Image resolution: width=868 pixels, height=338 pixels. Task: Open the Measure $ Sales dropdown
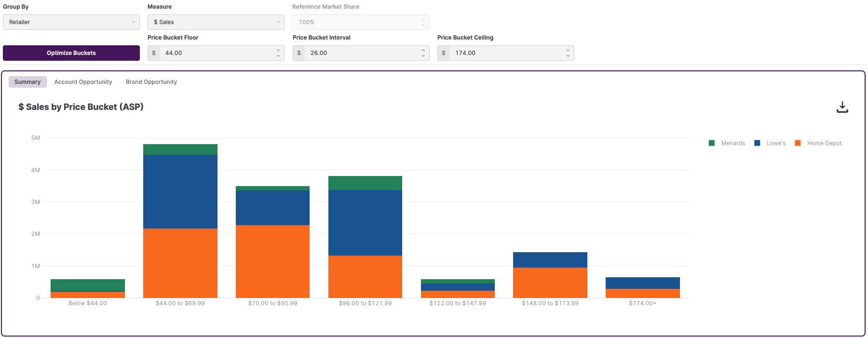coord(216,22)
